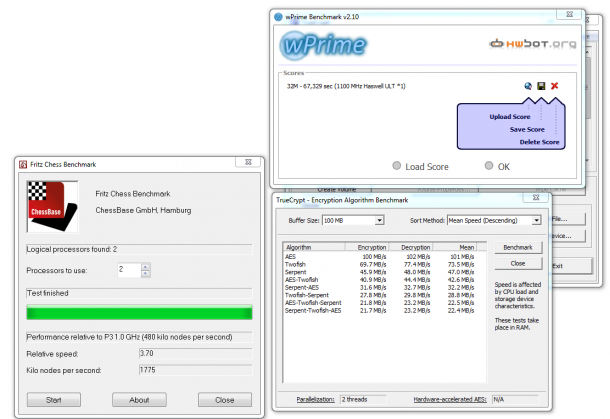Sort by the Mean column header
Screen dimensions: 610x419
pos(455,247)
